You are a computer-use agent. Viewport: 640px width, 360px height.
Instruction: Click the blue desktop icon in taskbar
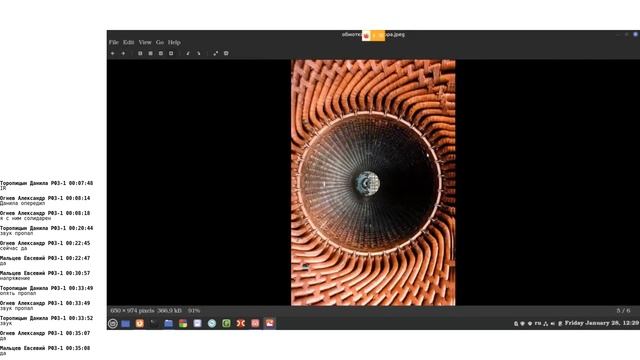[x=126, y=324]
